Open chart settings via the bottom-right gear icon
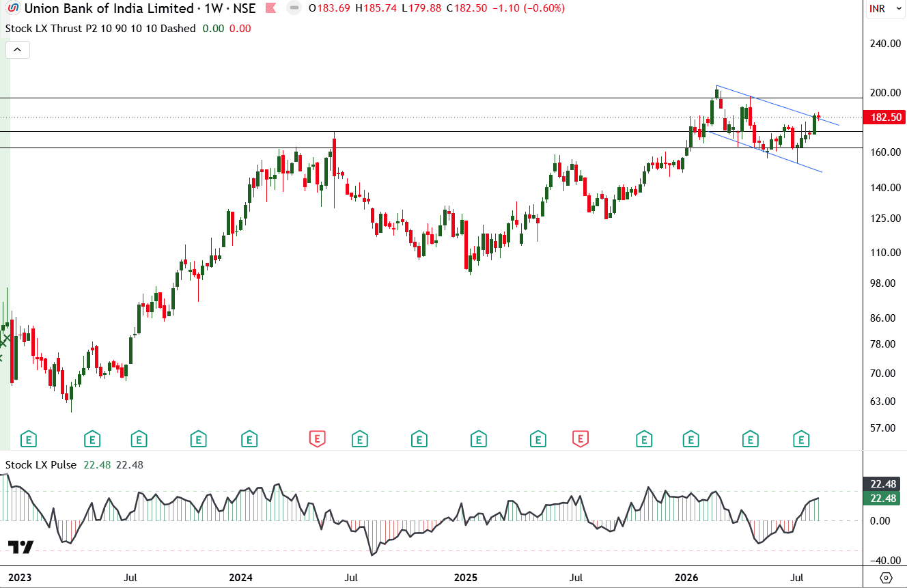Viewport: 907px width, 588px height. [886, 578]
